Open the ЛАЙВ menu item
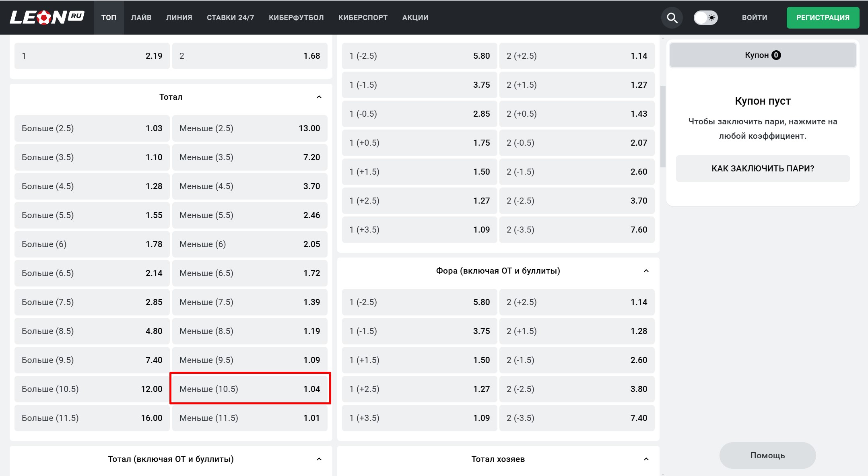868x476 pixels. [141, 18]
